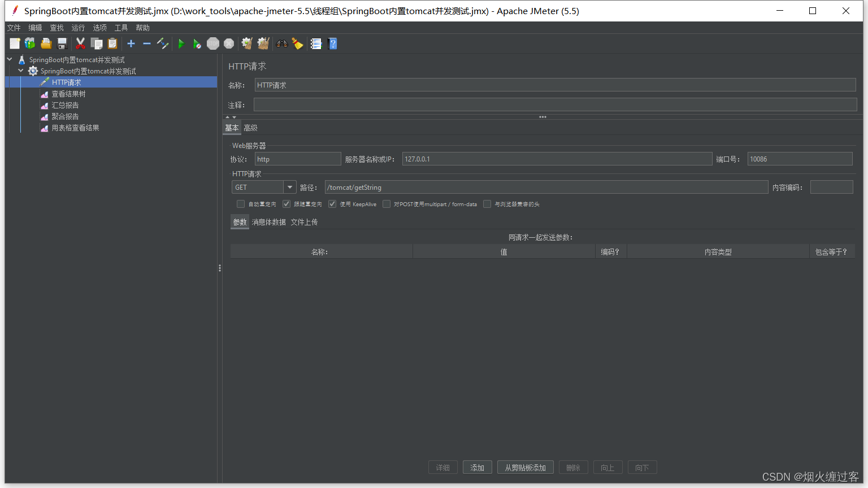
Task: Select the 参数 tab
Action: [240, 222]
